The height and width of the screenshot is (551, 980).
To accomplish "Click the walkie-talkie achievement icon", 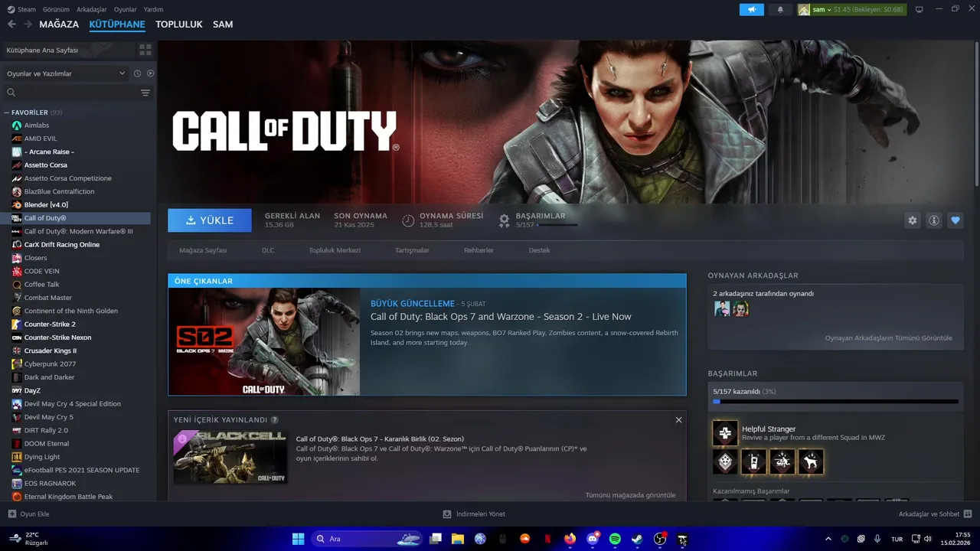I will pyautogui.click(x=753, y=461).
